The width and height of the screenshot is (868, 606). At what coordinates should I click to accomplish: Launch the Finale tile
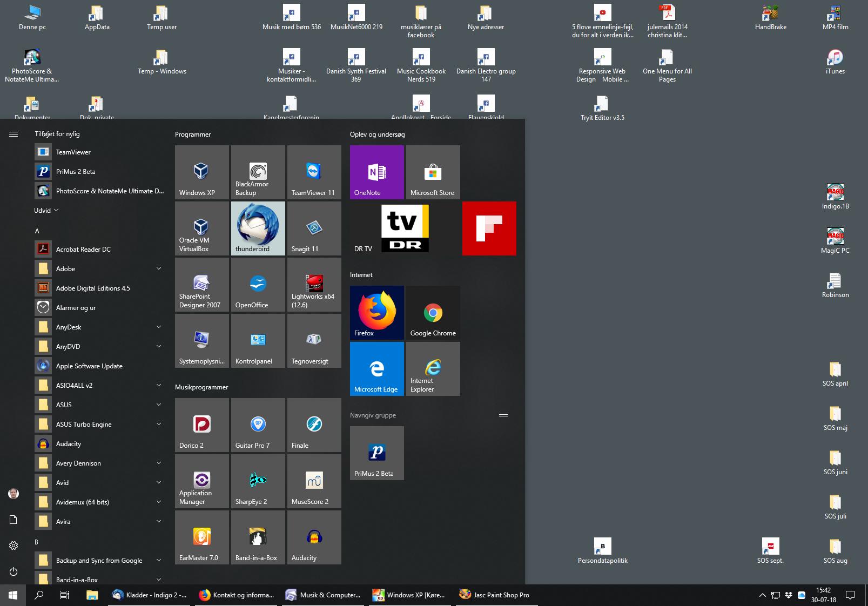[314, 425]
